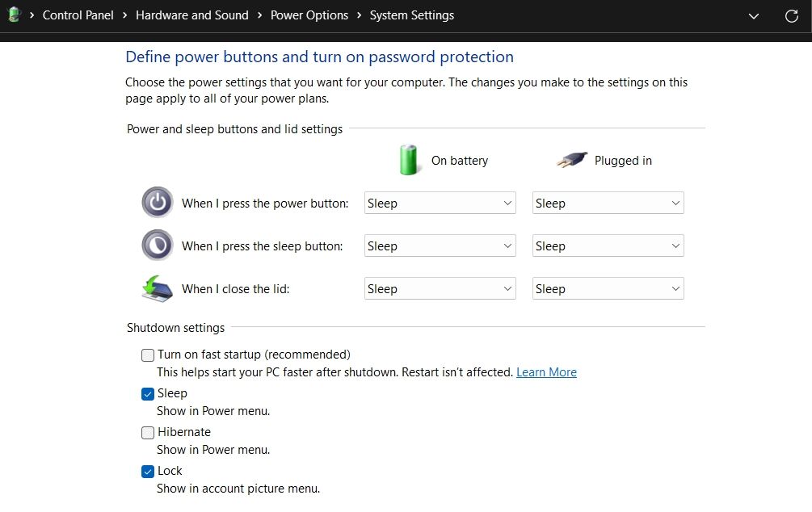This screenshot has width=812, height=512.
Task: Go to Hardware and Sound breadcrumb
Action: 191,15
